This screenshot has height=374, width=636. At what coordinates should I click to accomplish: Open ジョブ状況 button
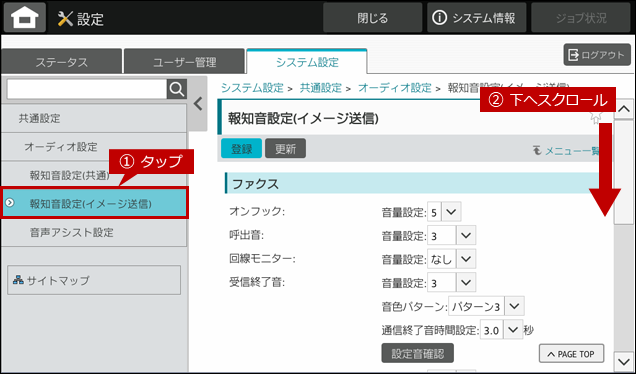(x=581, y=18)
